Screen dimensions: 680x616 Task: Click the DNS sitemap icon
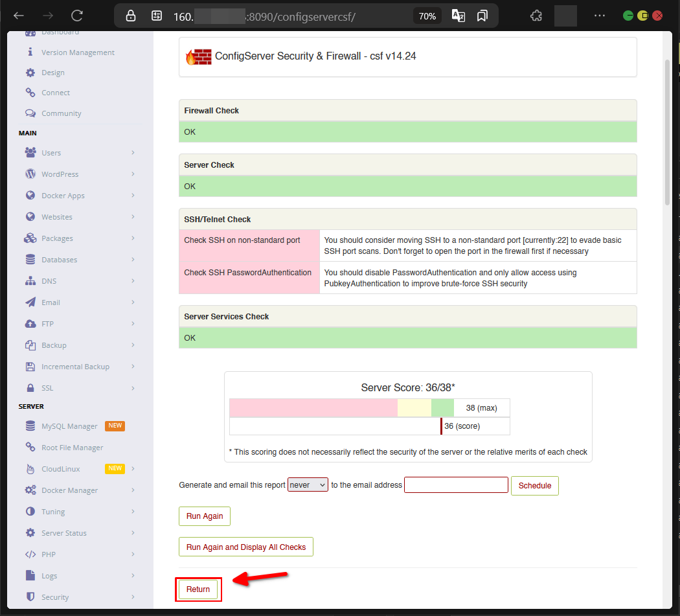pos(30,280)
